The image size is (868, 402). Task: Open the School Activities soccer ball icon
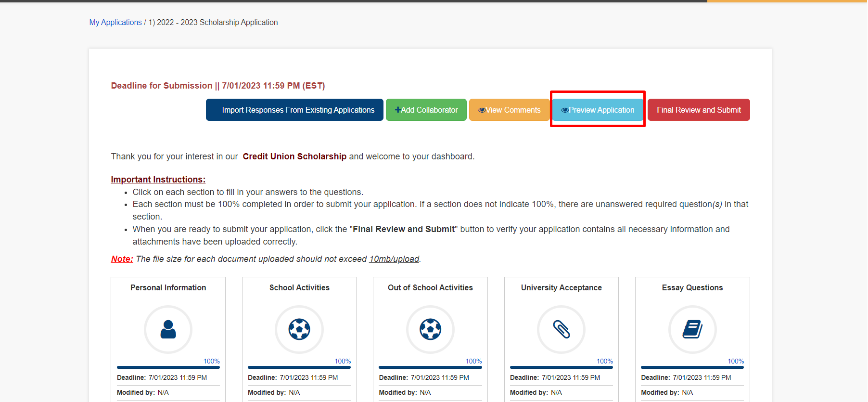click(x=299, y=329)
